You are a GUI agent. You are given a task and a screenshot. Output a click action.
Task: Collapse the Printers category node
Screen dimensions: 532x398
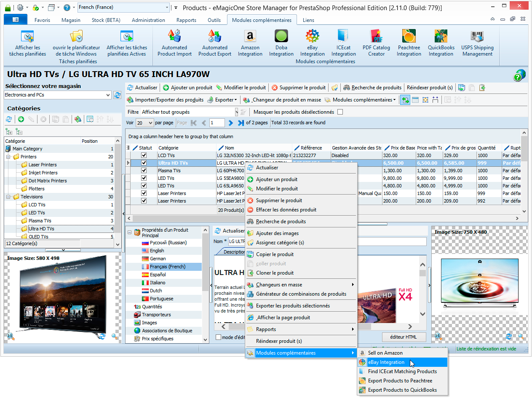(8, 157)
